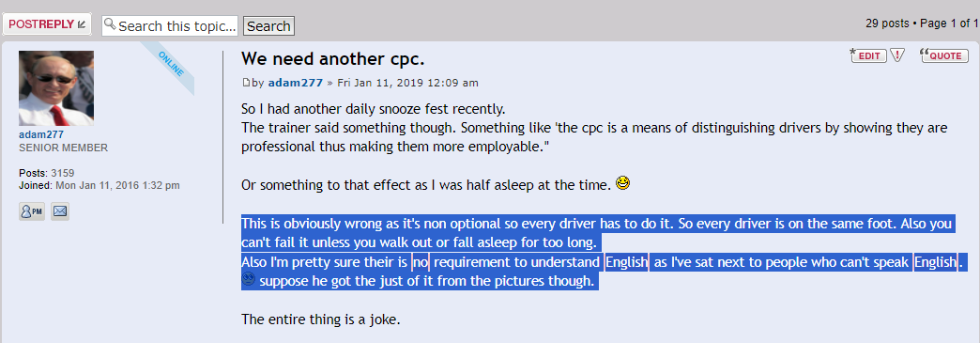The image size is (980, 343).
Task: Click the first highlighted word 'English'
Action: click(627, 262)
